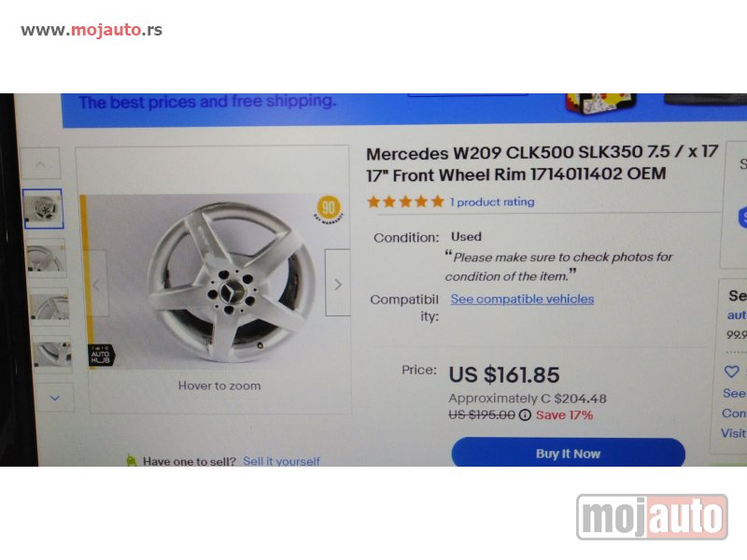Show next product image arrow
This screenshot has height=560, width=747.
338,285
